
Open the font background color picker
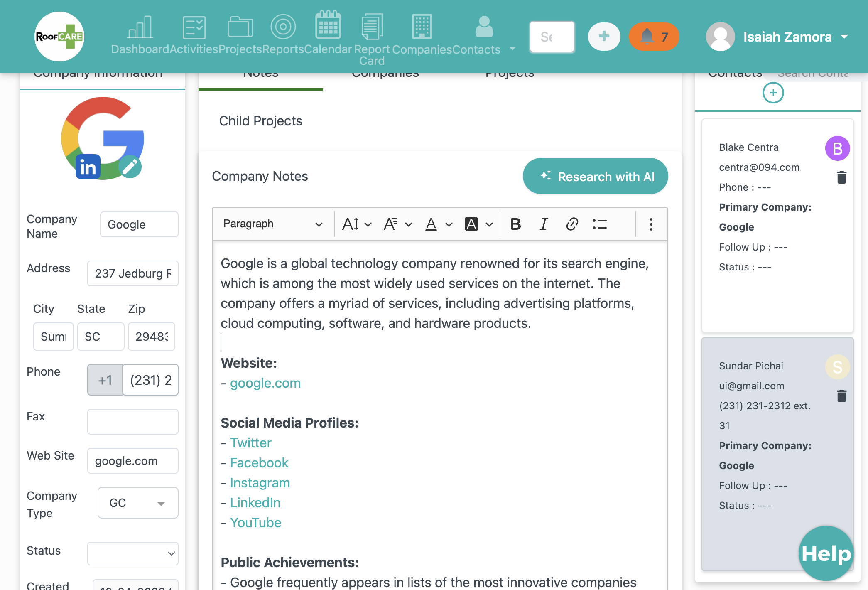pyautogui.click(x=479, y=224)
